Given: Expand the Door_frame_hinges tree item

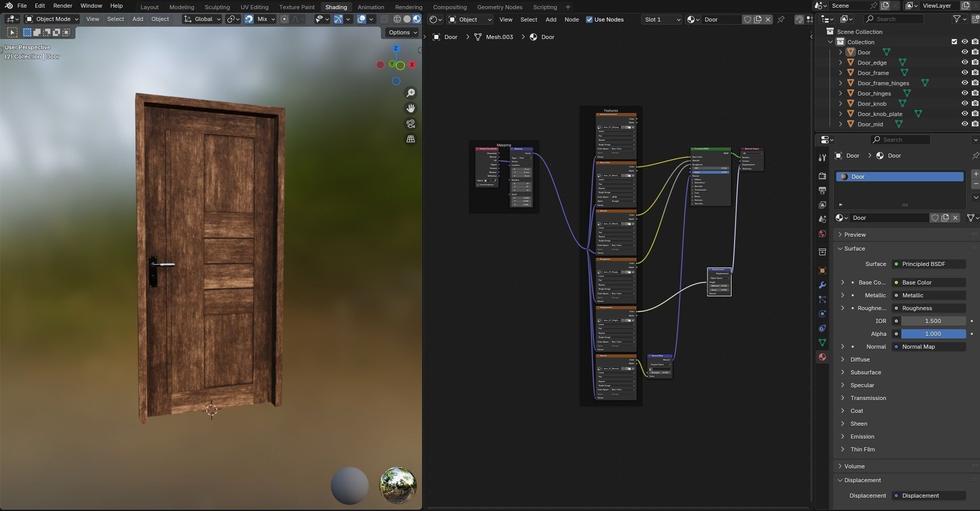Looking at the screenshot, I should click(x=840, y=83).
